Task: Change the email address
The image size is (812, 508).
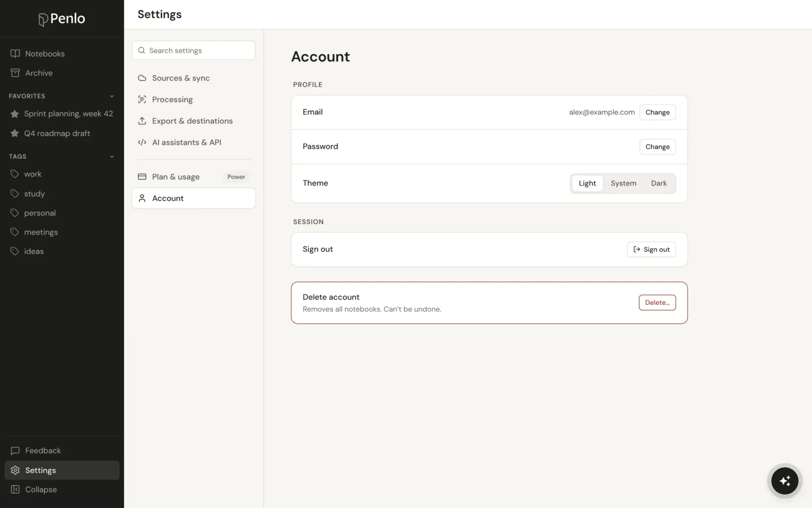Action: (x=657, y=112)
